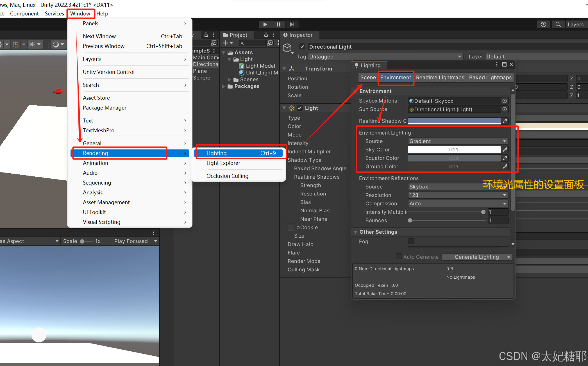Open the Tag Untagged dropdown

click(x=385, y=56)
